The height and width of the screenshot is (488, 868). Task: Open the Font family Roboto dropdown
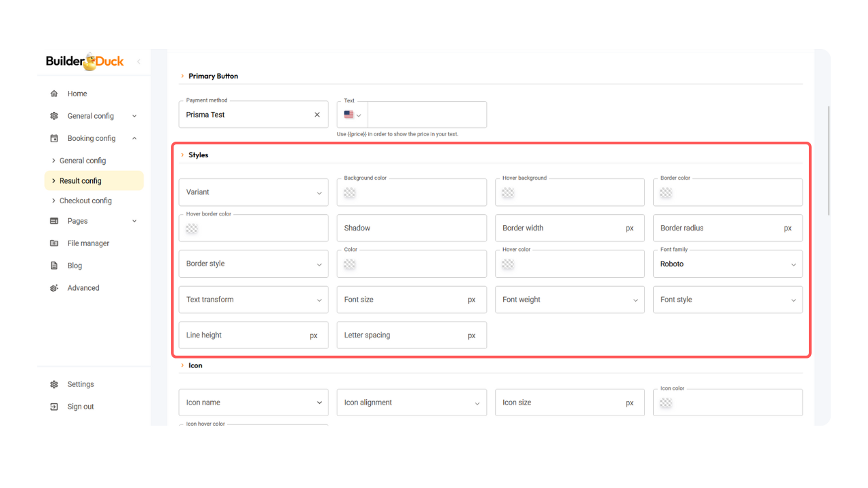pyautogui.click(x=727, y=264)
